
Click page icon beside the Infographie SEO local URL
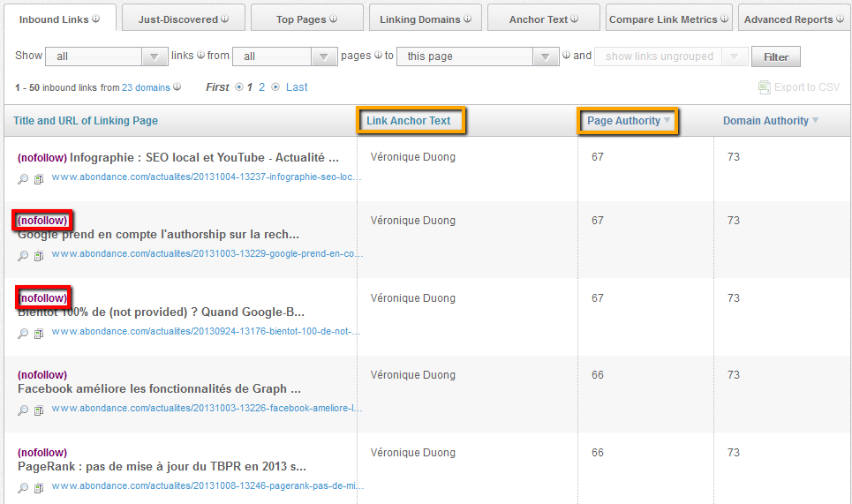tap(39, 179)
